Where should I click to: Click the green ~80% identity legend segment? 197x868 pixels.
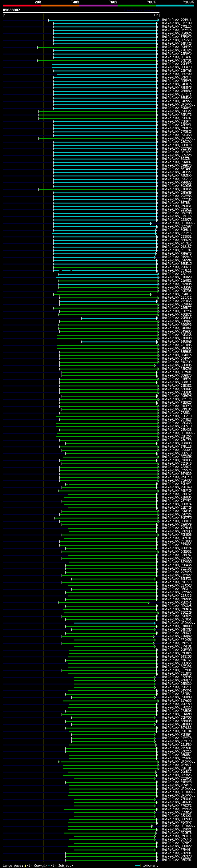[137, 6]
